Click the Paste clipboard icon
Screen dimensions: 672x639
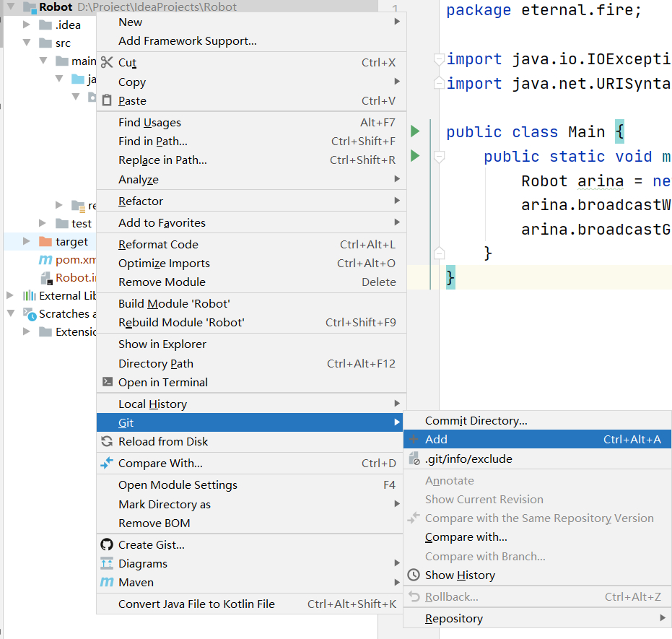pyautogui.click(x=107, y=100)
